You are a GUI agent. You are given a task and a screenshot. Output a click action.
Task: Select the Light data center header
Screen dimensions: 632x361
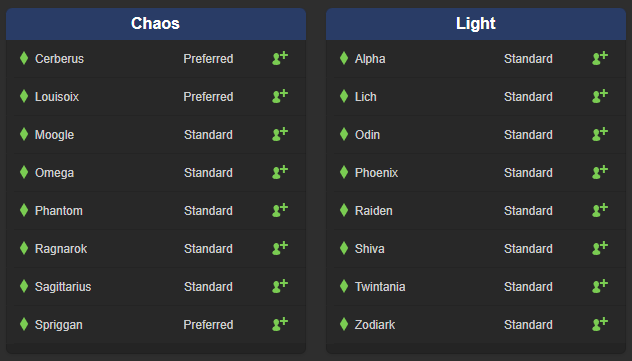point(476,24)
